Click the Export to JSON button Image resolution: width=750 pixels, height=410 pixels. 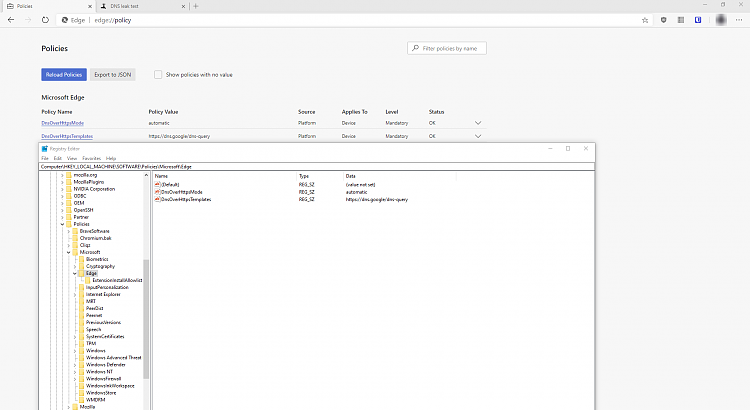[x=112, y=75]
